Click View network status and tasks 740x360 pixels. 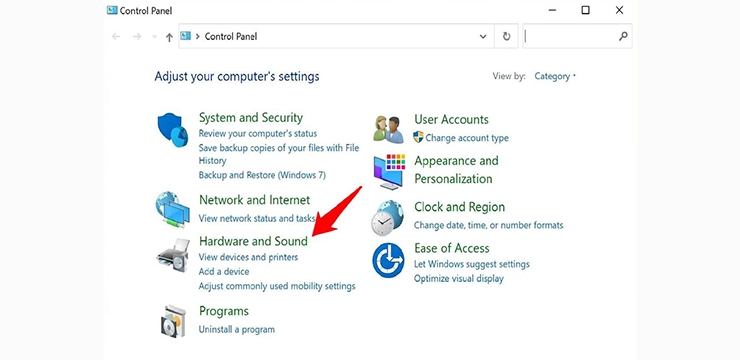pyautogui.click(x=257, y=218)
